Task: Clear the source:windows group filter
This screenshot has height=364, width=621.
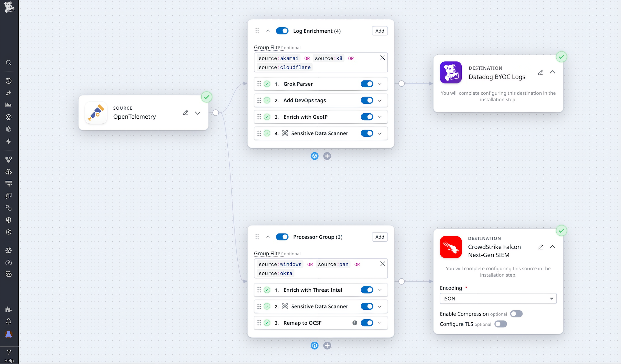Action: pos(382,264)
